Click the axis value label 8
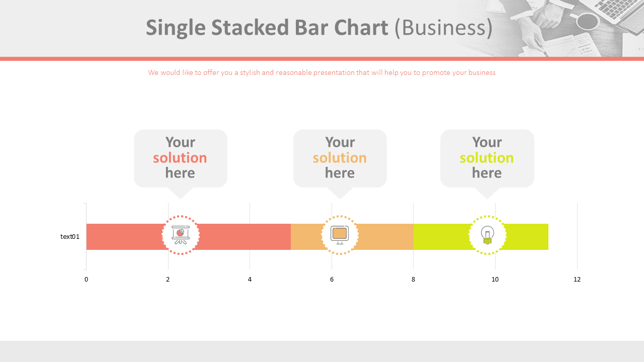Image resolution: width=644 pixels, height=362 pixels. pyautogui.click(x=414, y=280)
